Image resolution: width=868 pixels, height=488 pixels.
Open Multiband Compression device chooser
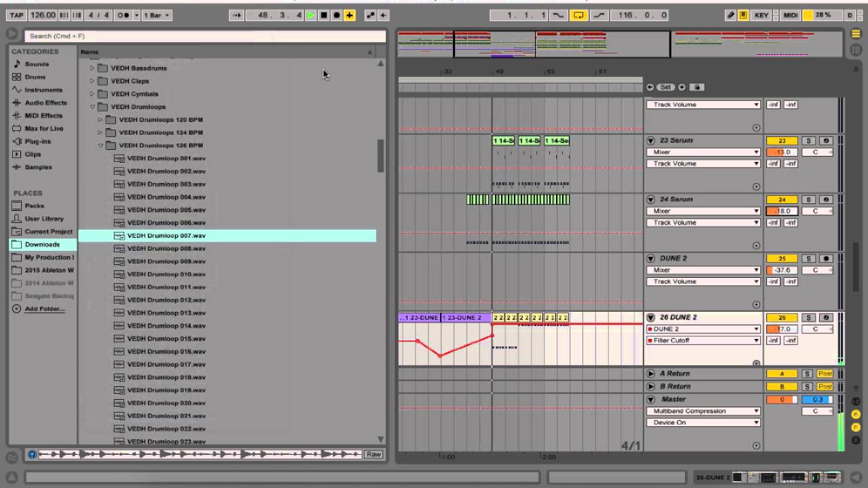click(x=704, y=411)
